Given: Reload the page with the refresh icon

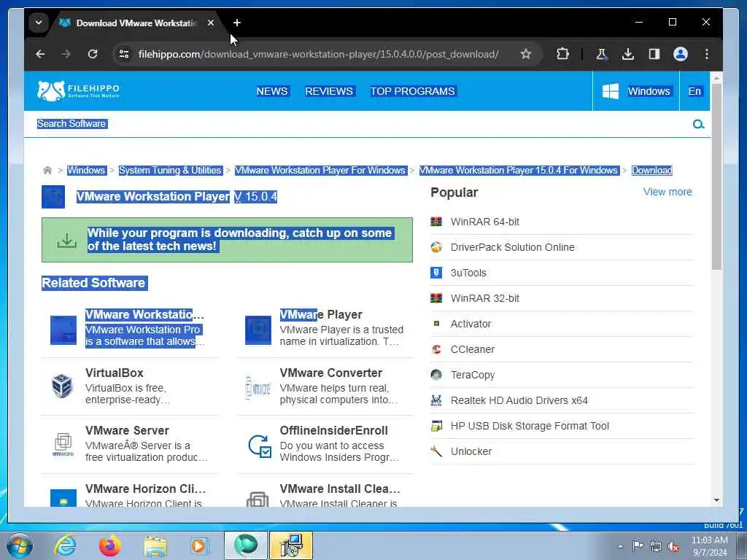Looking at the screenshot, I should [93, 54].
